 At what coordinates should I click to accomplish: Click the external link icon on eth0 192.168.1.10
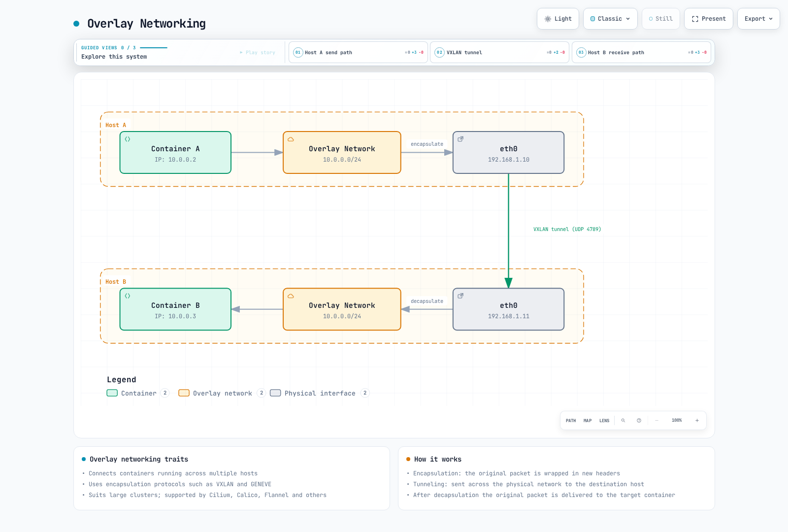pyautogui.click(x=460, y=139)
